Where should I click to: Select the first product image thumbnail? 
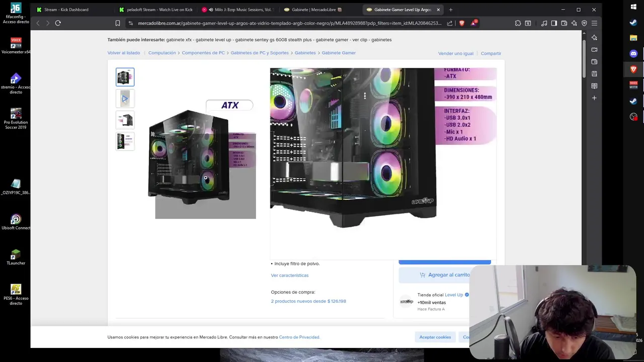coord(125,77)
